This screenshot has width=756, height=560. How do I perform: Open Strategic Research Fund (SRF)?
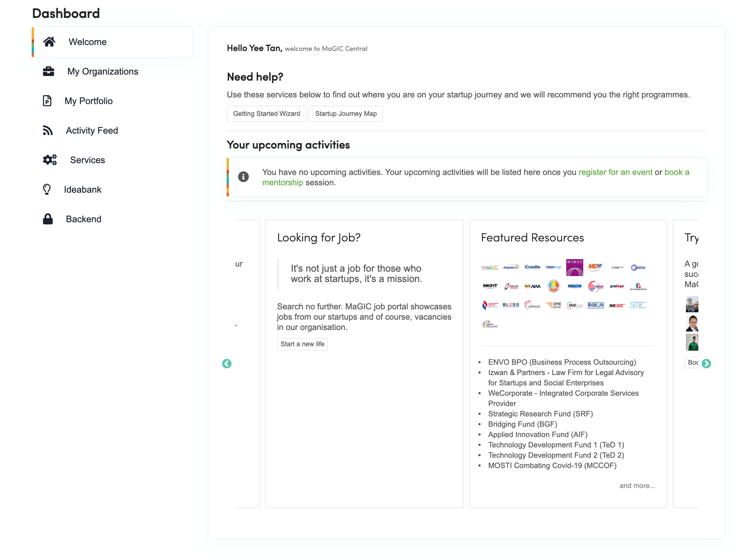click(x=540, y=414)
